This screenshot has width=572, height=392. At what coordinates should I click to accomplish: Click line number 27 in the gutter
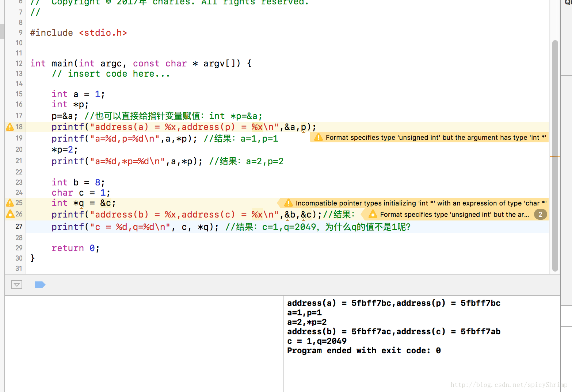[19, 227]
